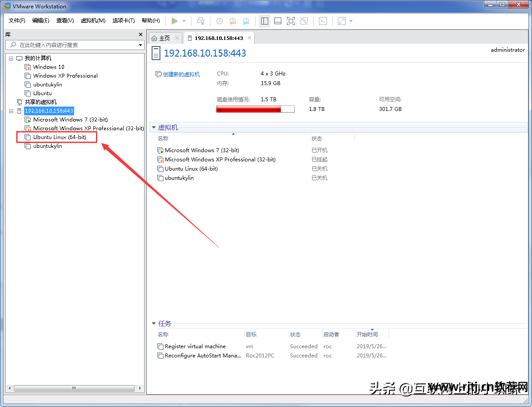Collapse the 虚拟机 section
This screenshot has height=407, width=532.
click(154, 128)
